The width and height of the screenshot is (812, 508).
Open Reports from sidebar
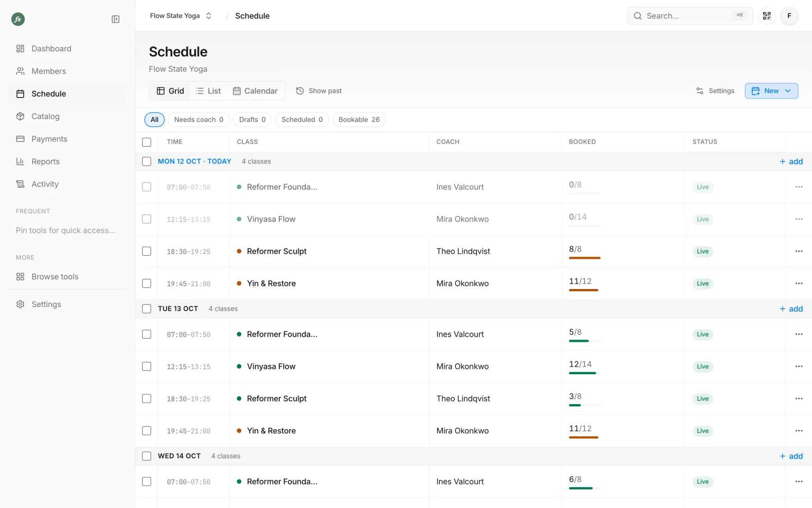(x=67, y=162)
